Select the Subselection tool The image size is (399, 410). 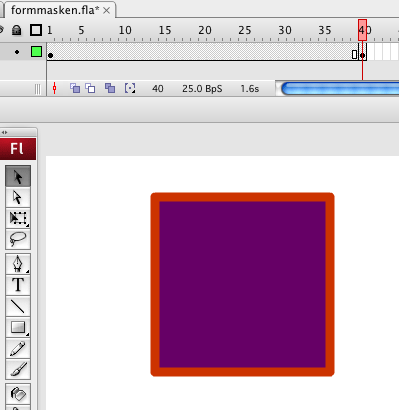[x=18, y=197]
